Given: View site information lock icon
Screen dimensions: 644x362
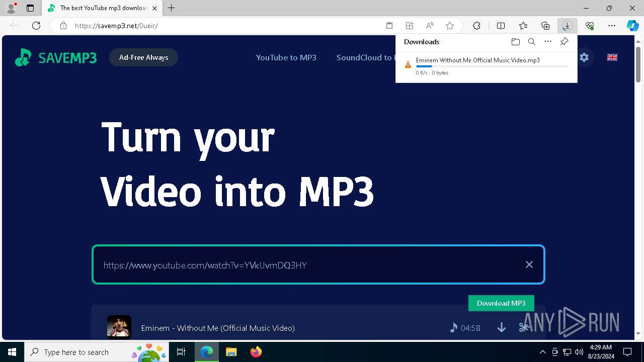Looking at the screenshot, I should click(63, 26).
